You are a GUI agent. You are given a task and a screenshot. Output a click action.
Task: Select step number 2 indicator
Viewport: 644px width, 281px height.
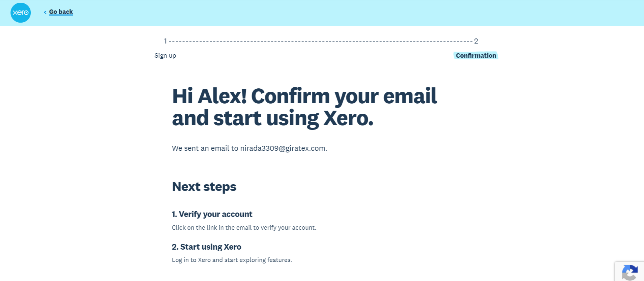(x=476, y=41)
